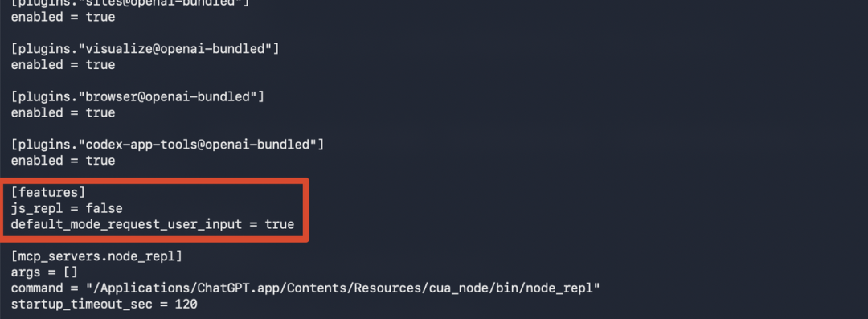Click enabled = true under codex-app-tools plugin
This screenshot has height=319, width=868.
(63, 161)
